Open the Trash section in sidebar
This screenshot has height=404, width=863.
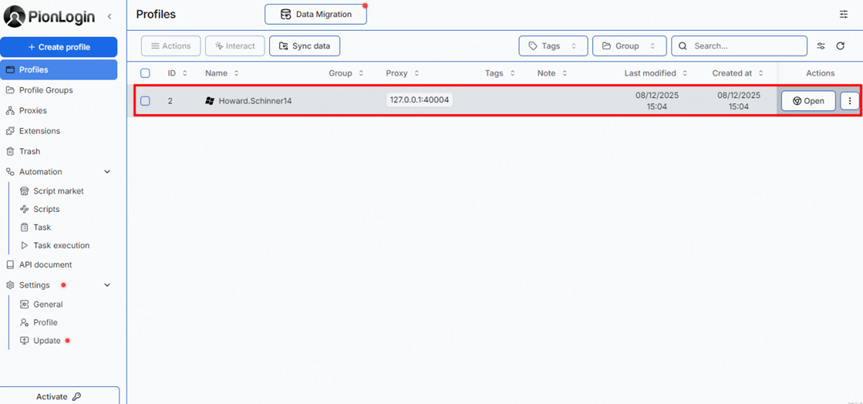[x=30, y=152]
